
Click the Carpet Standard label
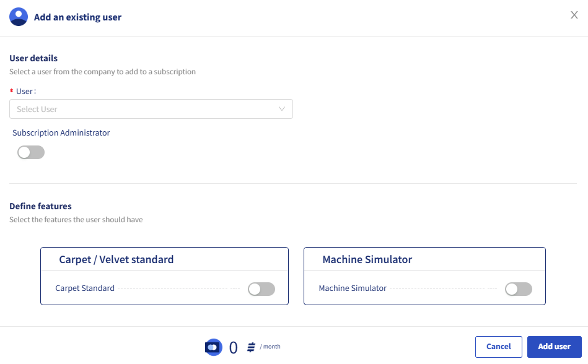pyautogui.click(x=85, y=288)
